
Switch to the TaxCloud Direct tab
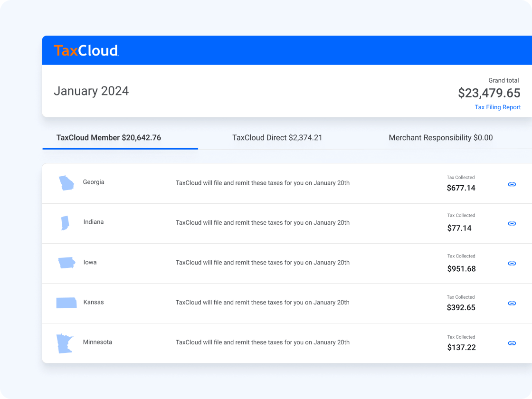(277, 138)
